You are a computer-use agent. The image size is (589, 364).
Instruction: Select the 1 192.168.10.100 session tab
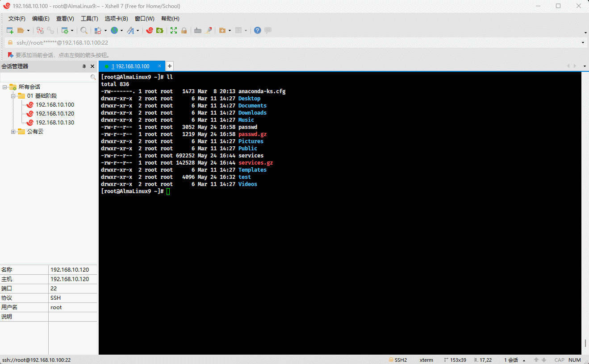pyautogui.click(x=130, y=66)
